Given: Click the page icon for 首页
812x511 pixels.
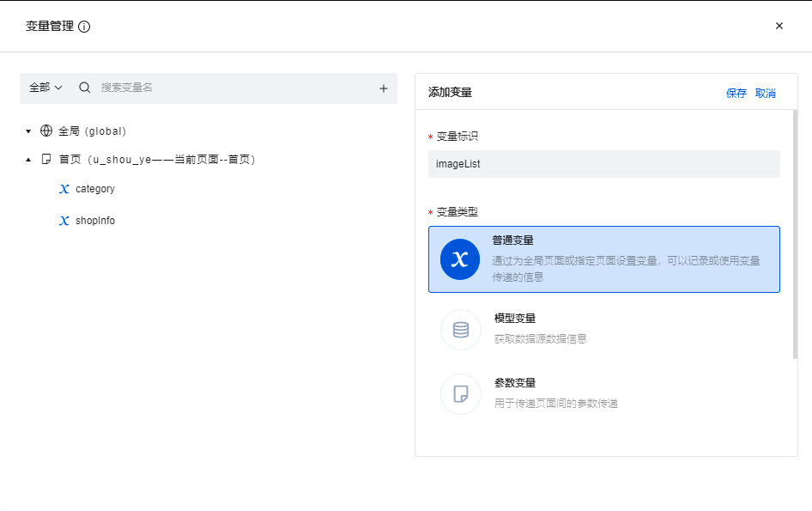Looking at the screenshot, I should tap(46, 159).
